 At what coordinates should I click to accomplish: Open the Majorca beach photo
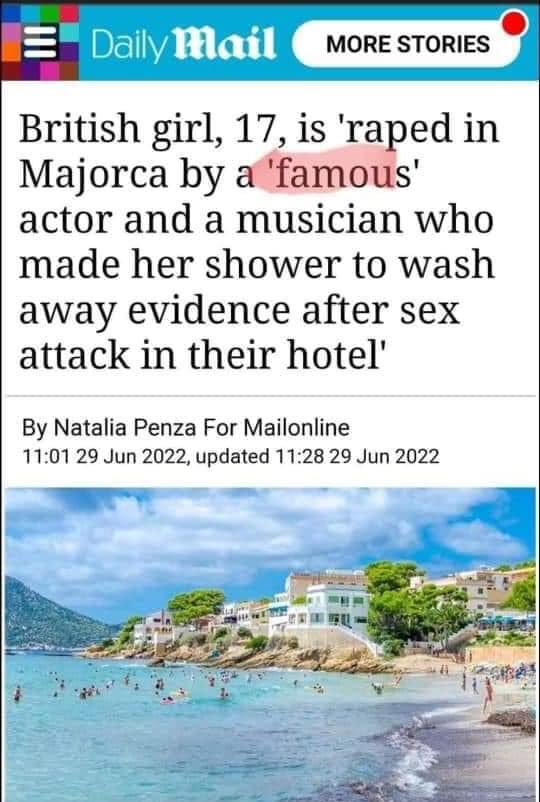pos(270,644)
